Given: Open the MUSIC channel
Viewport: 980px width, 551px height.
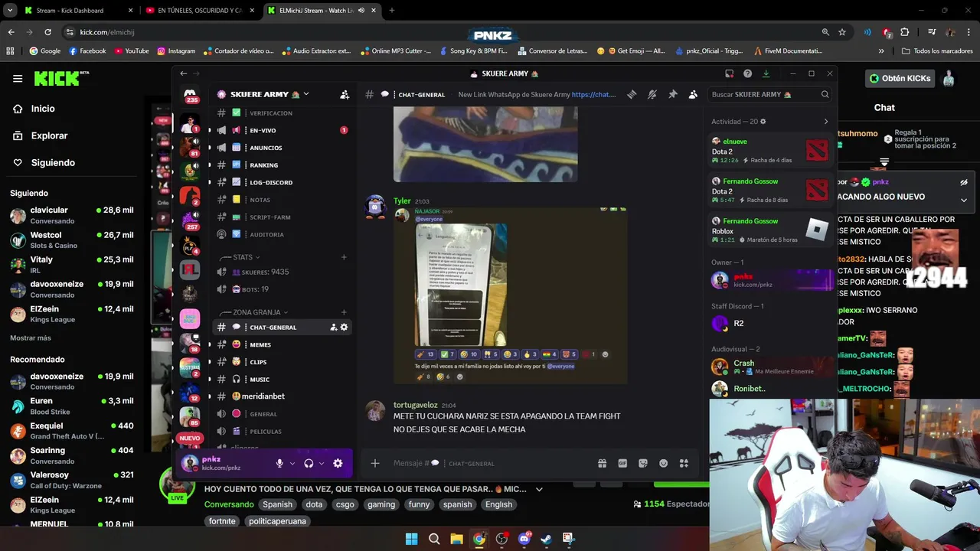Looking at the screenshot, I should [x=282, y=379].
